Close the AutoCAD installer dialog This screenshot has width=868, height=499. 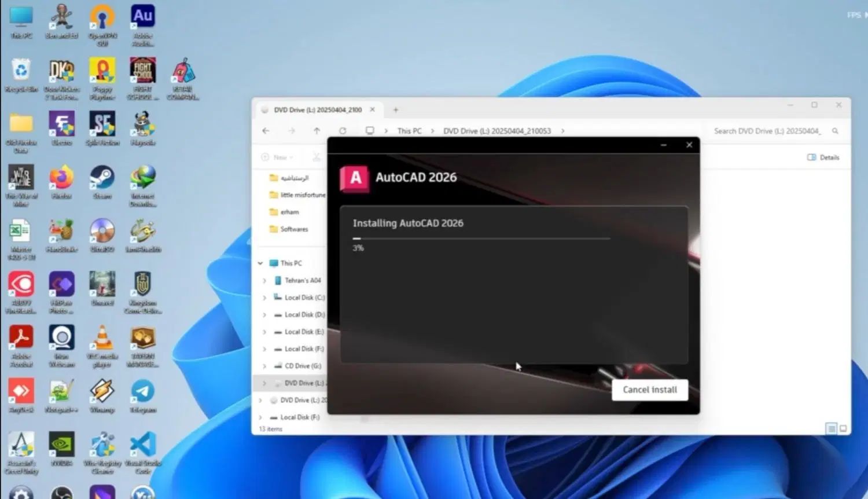click(x=689, y=145)
